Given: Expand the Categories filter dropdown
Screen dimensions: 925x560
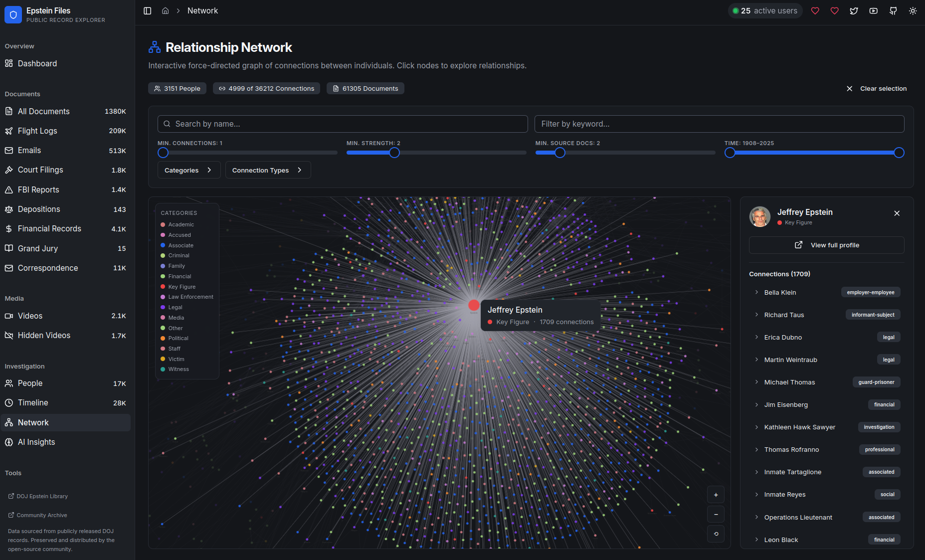Looking at the screenshot, I should coord(188,170).
